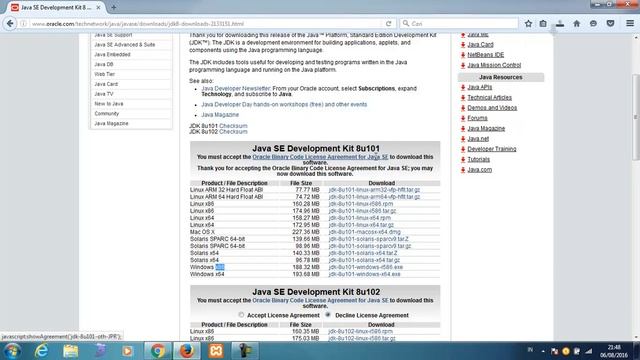Open XAMPP taskbar icon
Screen dimensions: 640x360
[216, 351]
